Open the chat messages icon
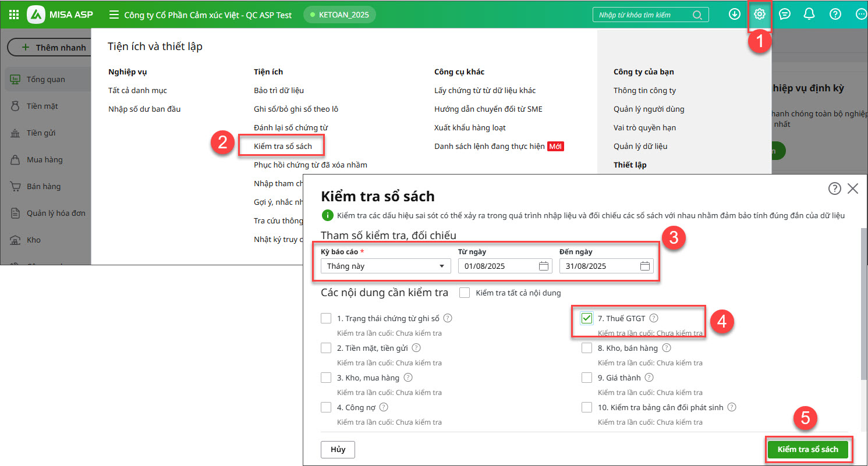Image resolution: width=868 pixels, height=466 pixels. pyautogui.click(x=784, y=15)
